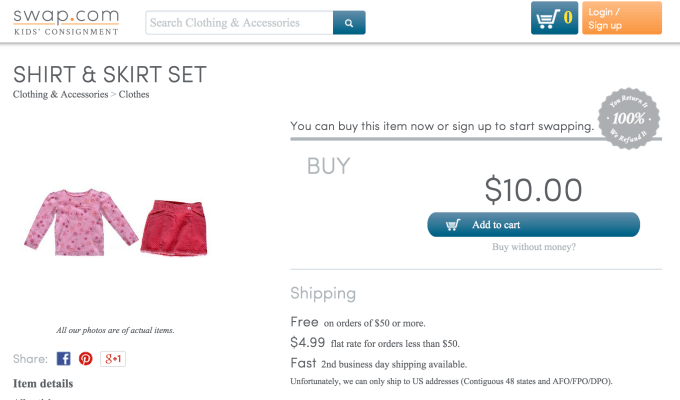The image size is (680, 400).
Task: Click the red skirt product photo
Action: (x=176, y=226)
